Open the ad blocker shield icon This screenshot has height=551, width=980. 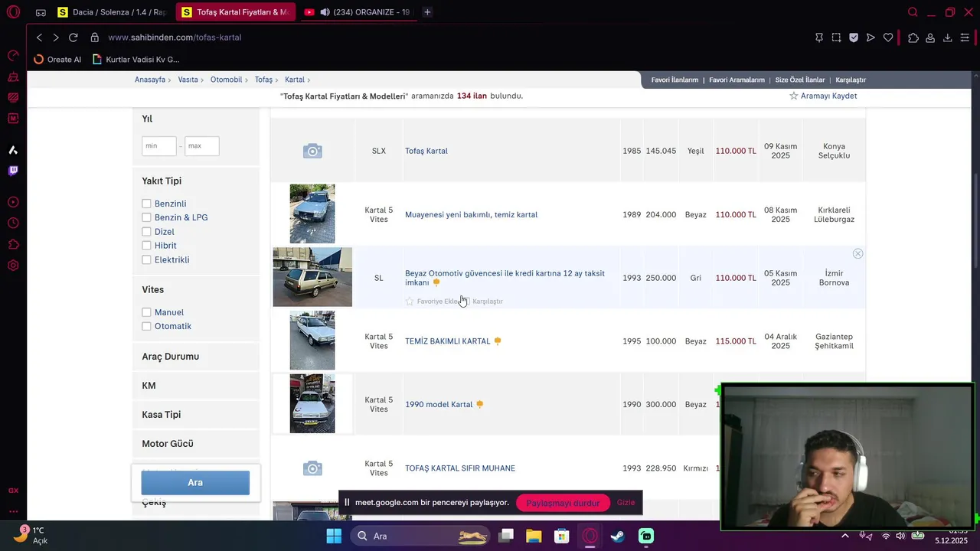click(x=854, y=37)
